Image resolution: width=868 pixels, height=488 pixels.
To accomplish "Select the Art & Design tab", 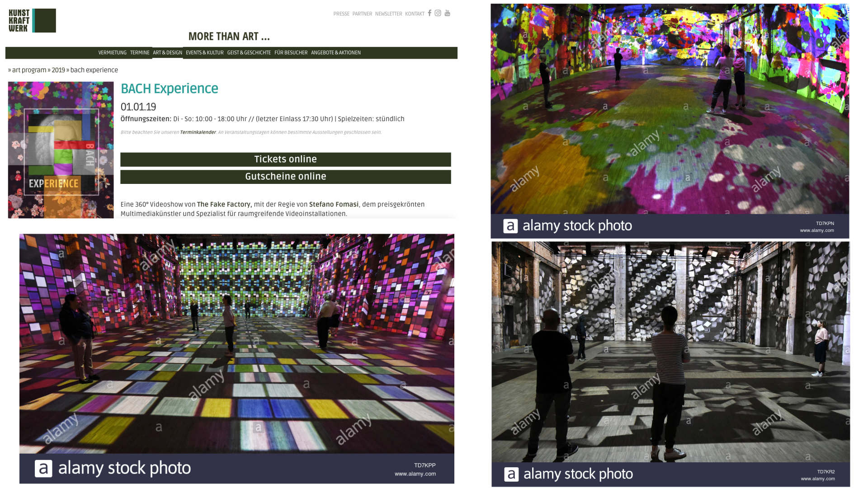I will pyautogui.click(x=167, y=53).
